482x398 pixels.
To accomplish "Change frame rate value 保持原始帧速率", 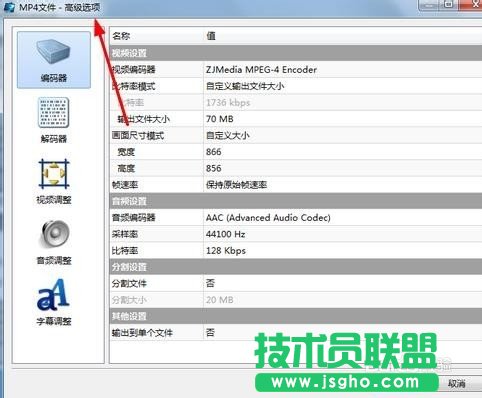I will (x=236, y=185).
